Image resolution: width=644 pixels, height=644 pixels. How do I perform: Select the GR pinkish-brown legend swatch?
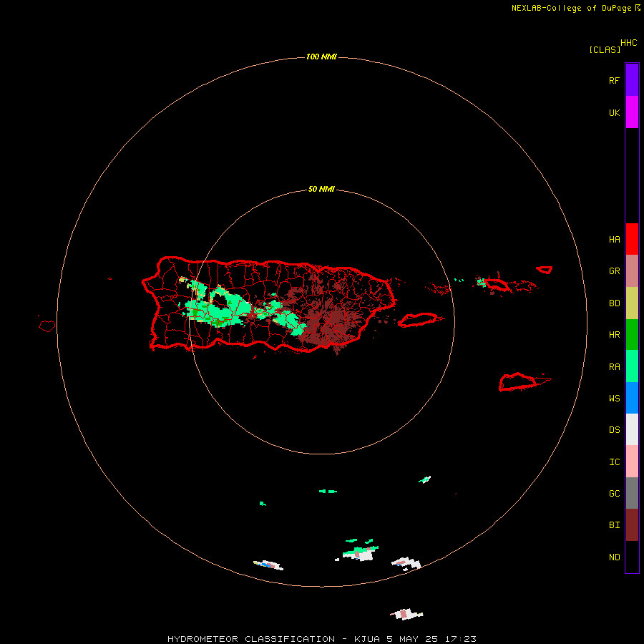tap(632, 271)
